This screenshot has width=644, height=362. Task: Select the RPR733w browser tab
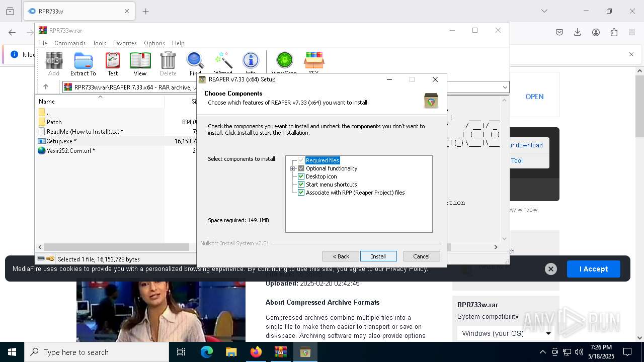tap(78, 11)
